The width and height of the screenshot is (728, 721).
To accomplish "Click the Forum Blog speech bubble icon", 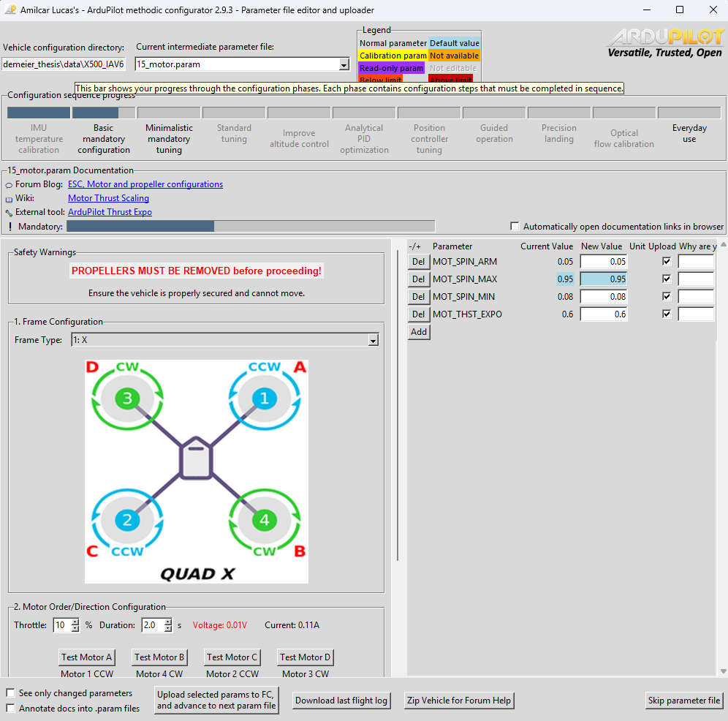I will 9,185.
